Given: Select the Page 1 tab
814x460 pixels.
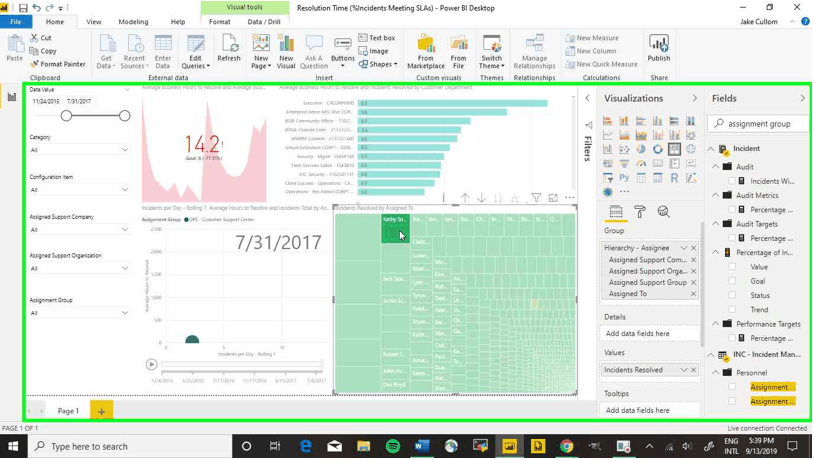Looking at the screenshot, I should pos(69,411).
